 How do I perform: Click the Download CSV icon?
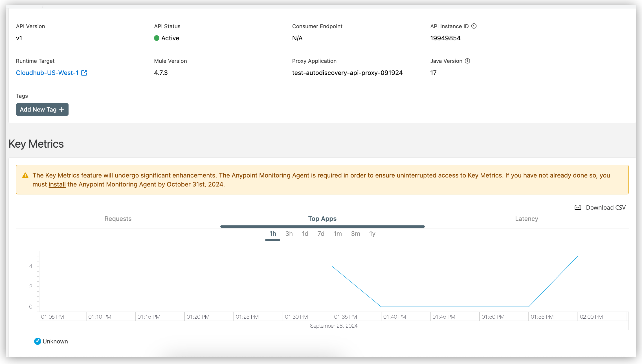click(578, 207)
